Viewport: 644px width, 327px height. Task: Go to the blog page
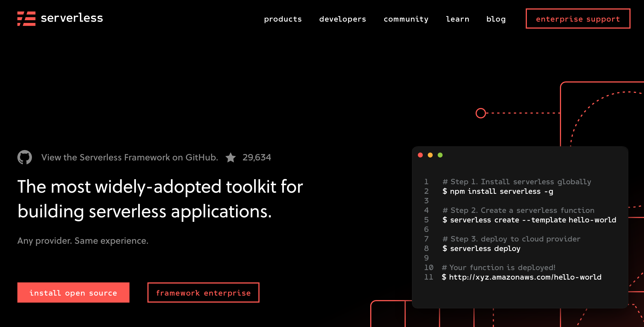click(x=496, y=19)
